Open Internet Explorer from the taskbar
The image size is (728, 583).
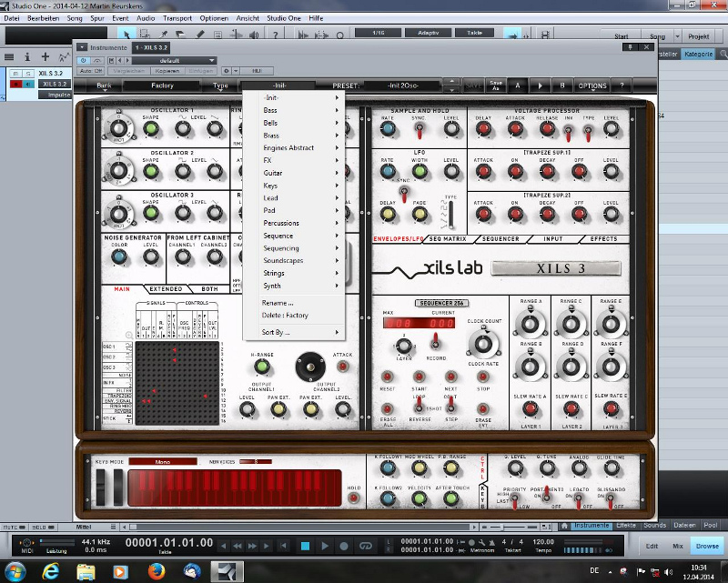coord(51,571)
